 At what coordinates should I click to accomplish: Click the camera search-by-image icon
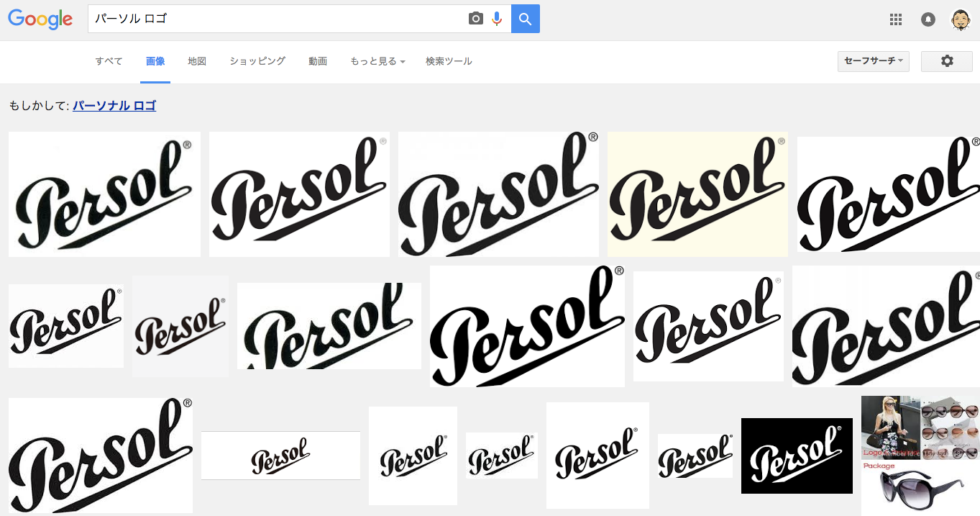(x=475, y=19)
